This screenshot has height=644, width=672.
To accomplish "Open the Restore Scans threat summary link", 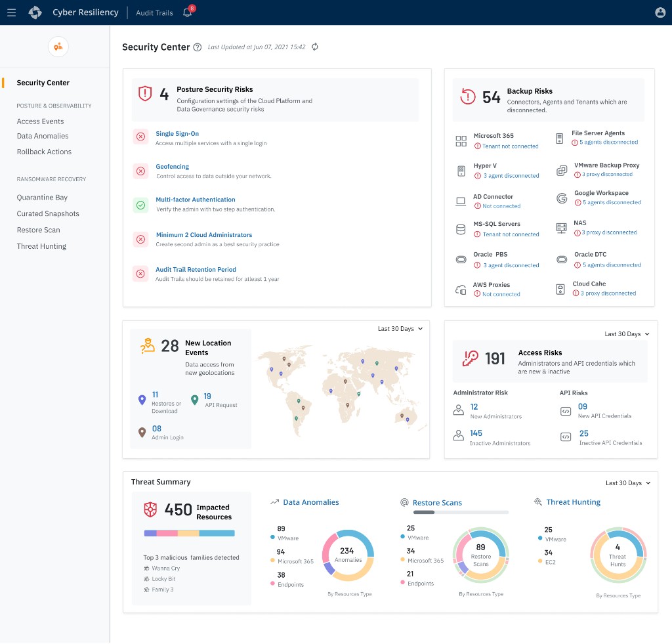I will pyautogui.click(x=437, y=503).
